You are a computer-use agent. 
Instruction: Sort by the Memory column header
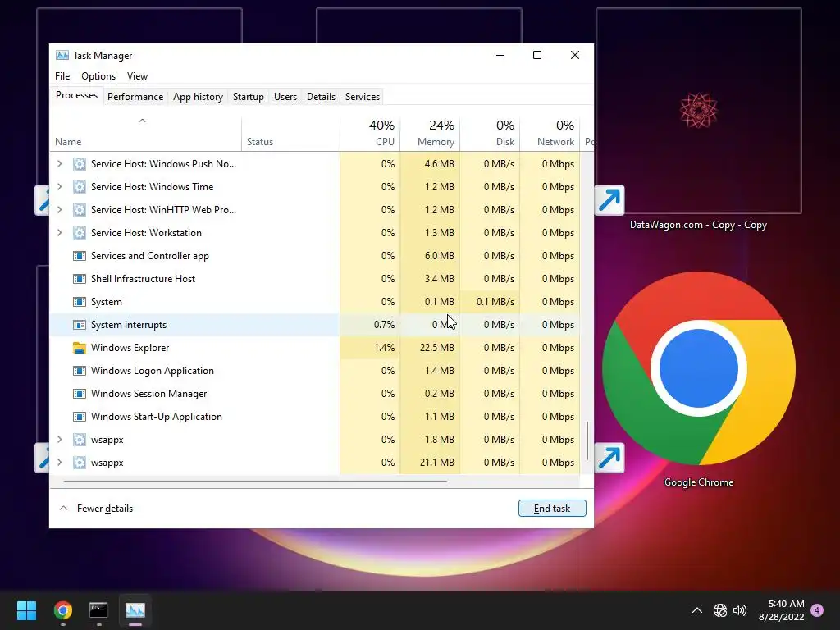430,134
